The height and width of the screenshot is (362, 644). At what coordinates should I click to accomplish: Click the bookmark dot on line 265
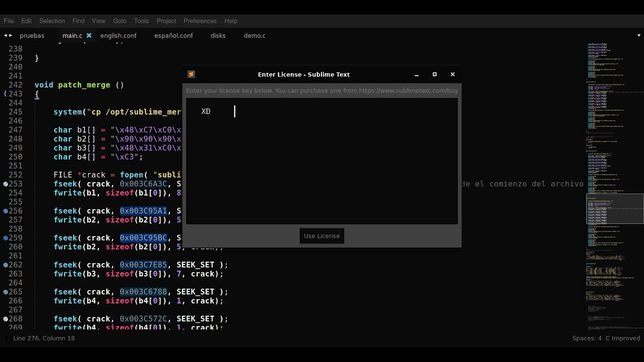click(x=6, y=292)
